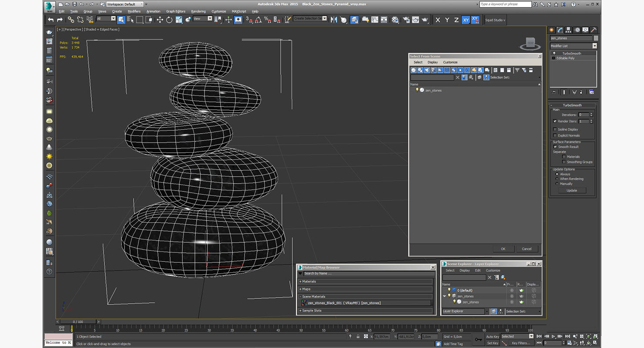This screenshot has height=348, width=644.
Task: Collapse zen_stones layer in Layer Explorer
Action: pyautogui.click(x=444, y=296)
